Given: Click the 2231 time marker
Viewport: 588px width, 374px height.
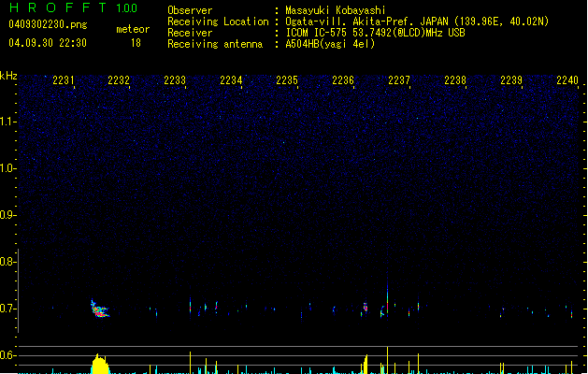Looking at the screenshot, I should pyautogui.click(x=63, y=80).
